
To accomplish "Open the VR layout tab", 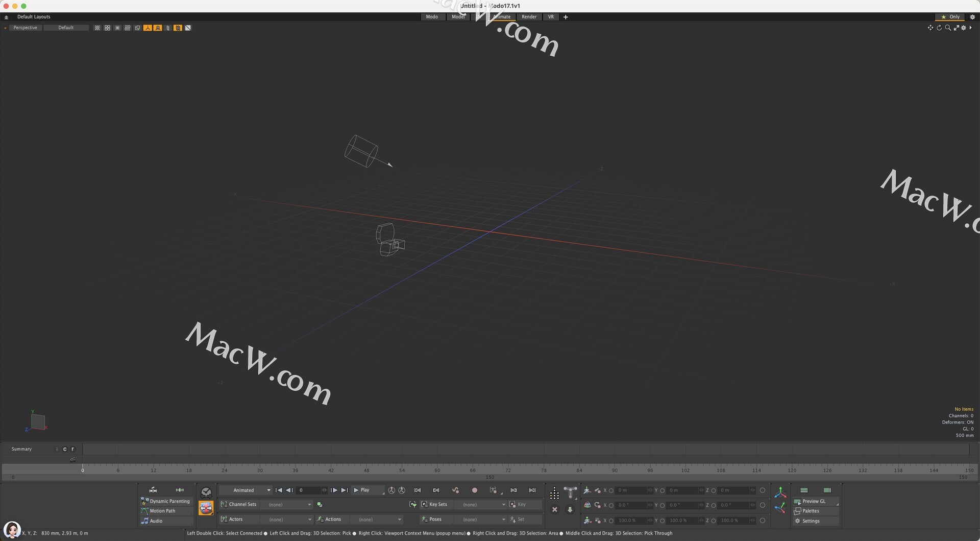I will [551, 17].
